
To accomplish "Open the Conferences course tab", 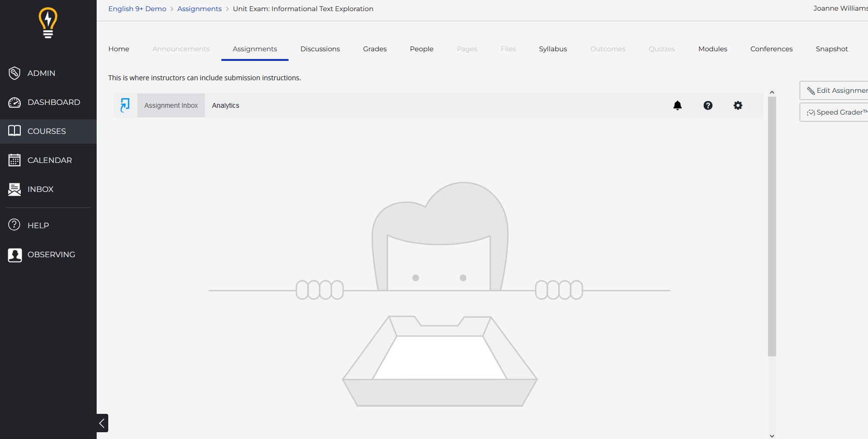I will coord(771,49).
